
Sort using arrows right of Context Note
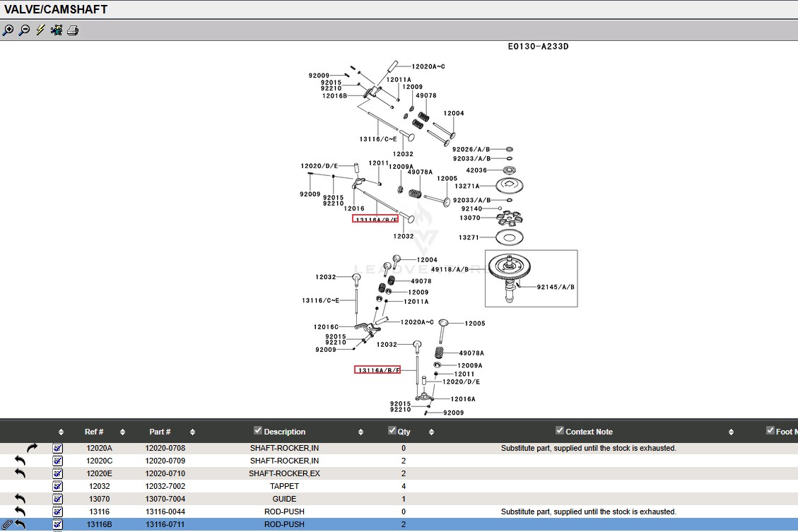(731, 432)
